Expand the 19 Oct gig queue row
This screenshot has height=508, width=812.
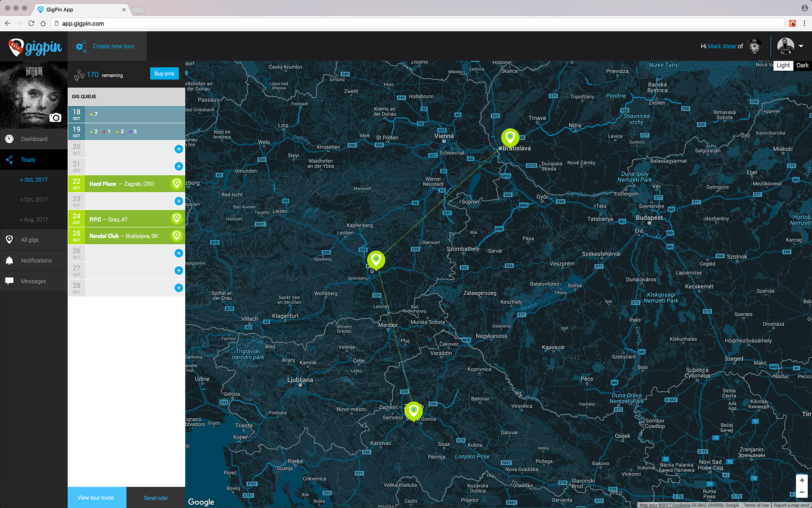(126, 132)
